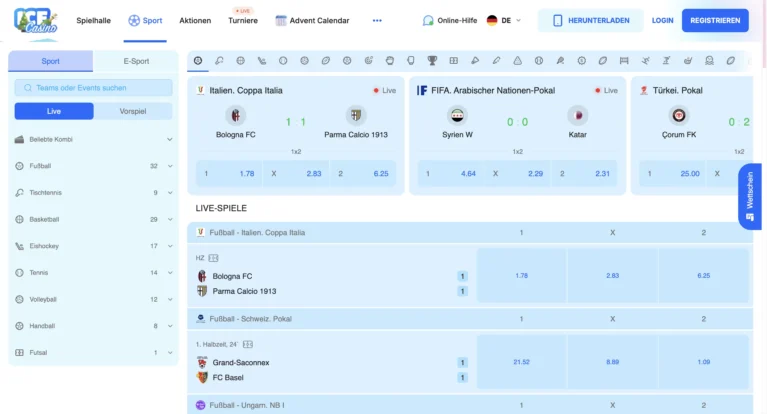Switch to Live events filter
Image resolution: width=767 pixels, height=414 pixels.
(54, 111)
